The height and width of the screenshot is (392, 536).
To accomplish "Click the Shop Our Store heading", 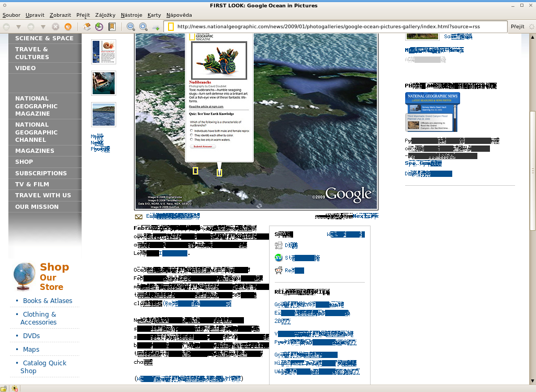I will pos(54,277).
